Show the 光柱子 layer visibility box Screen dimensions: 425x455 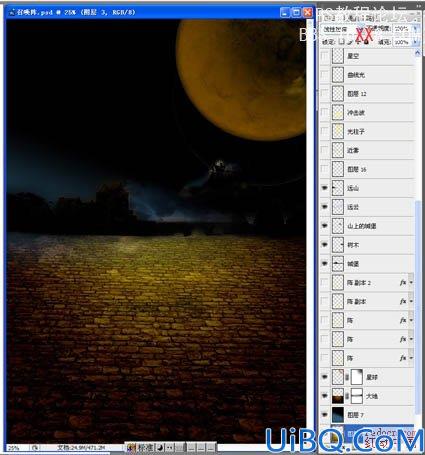tap(324, 131)
